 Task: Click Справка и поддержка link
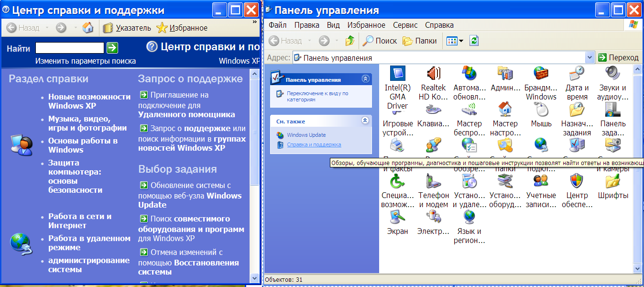coord(314,144)
